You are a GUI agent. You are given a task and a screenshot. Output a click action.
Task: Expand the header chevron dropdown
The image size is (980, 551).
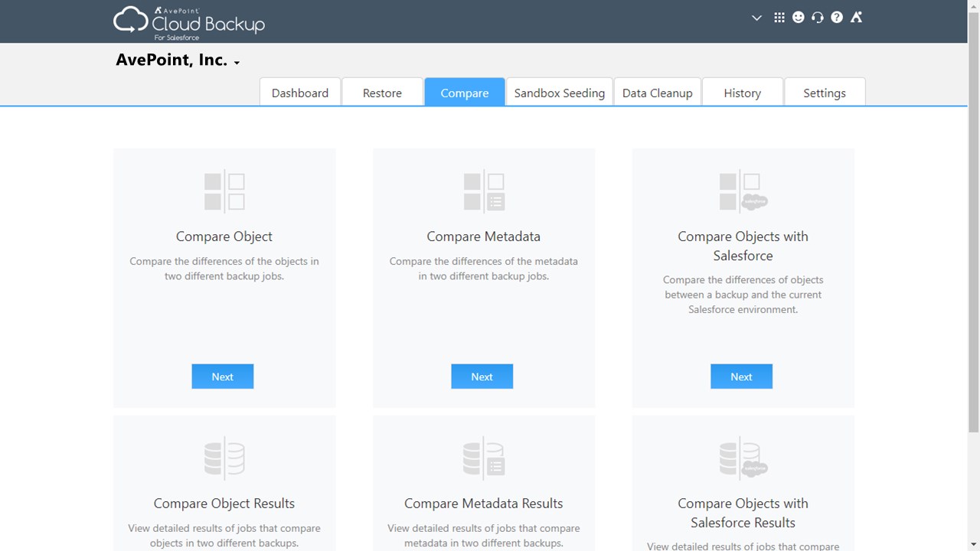pyautogui.click(x=756, y=18)
